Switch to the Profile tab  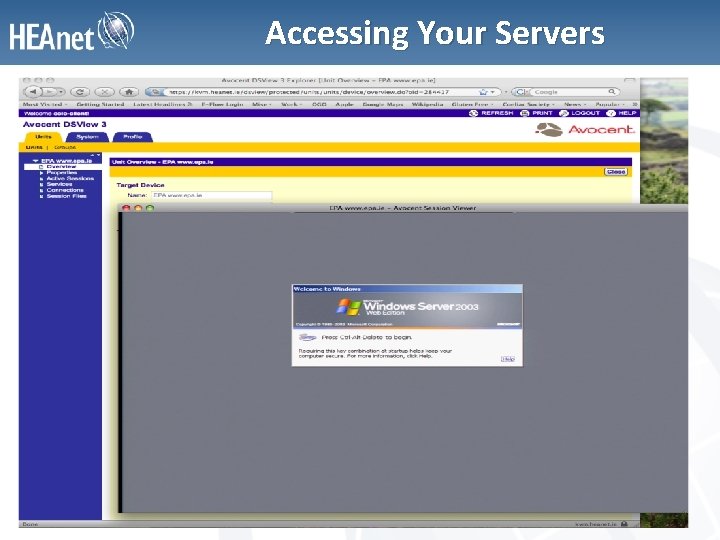(132, 137)
